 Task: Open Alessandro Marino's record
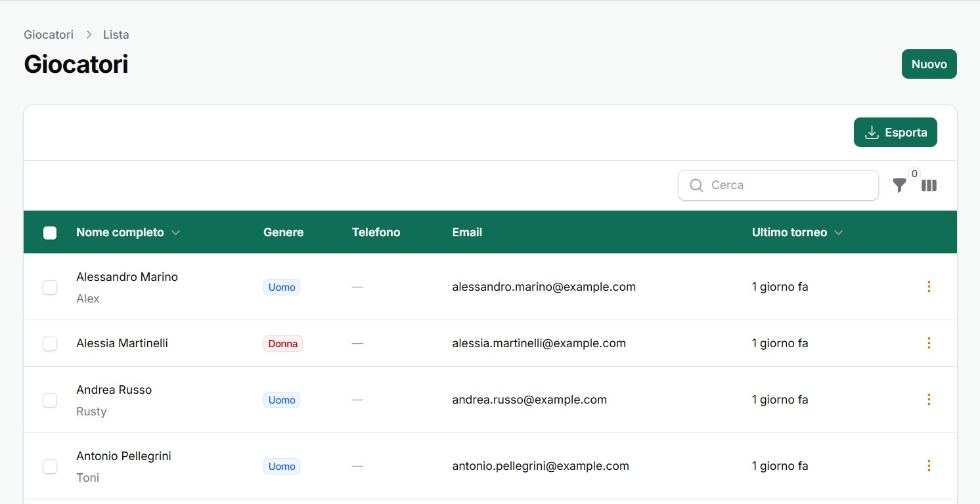(127, 277)
